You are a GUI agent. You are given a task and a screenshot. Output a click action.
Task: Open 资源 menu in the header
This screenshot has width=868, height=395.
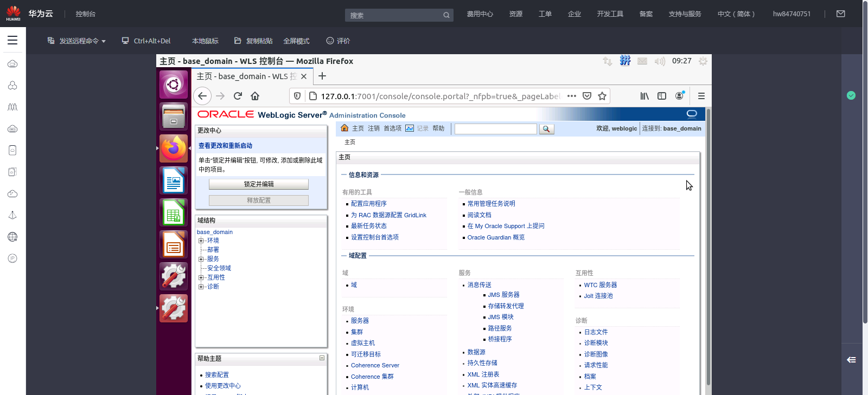click(x=516, y=14)
